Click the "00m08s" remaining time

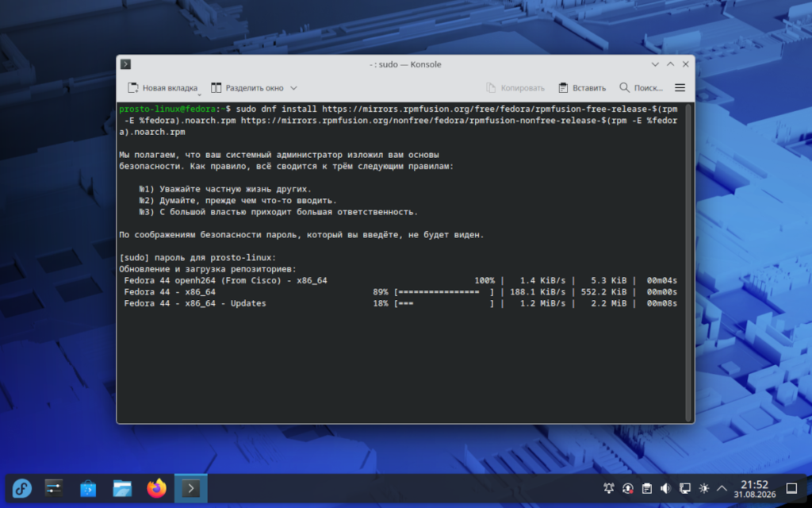tap(662, 303)
